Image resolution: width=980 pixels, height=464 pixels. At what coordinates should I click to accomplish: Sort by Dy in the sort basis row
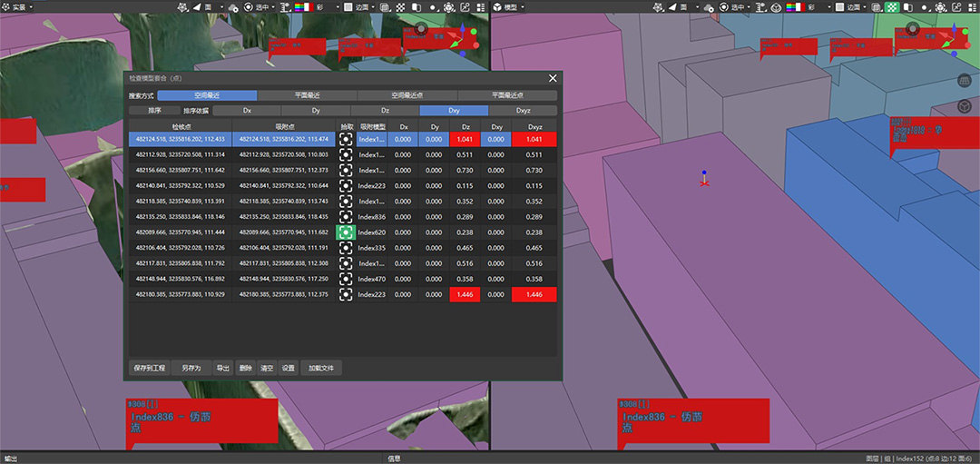(x=316, y=111)
